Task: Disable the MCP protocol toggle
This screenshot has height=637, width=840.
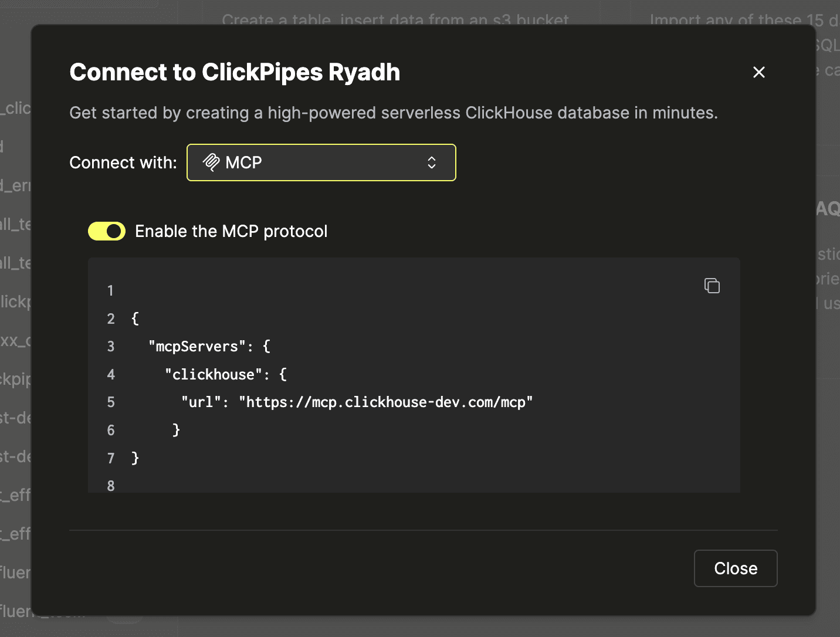Action: tap(107, 232)
